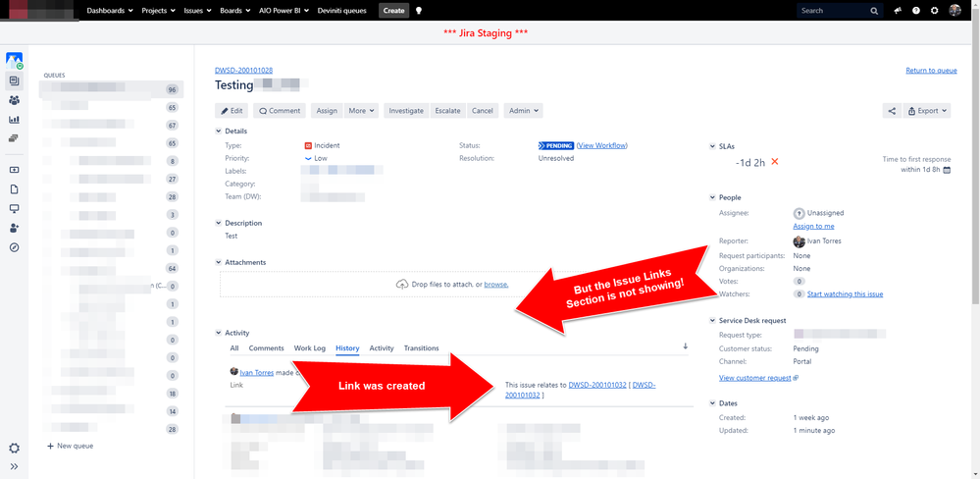980x479 pixels.
Task: Click the Create button
Action: click(393, 11)
